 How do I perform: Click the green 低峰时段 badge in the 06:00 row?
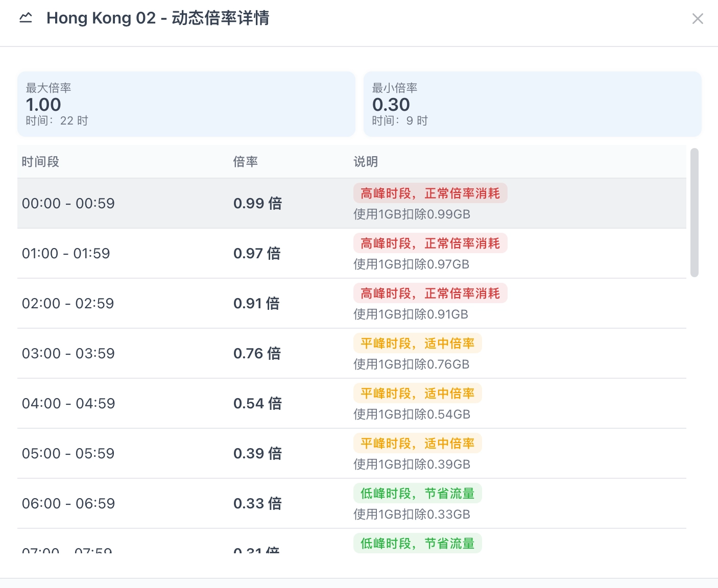click(417, 494)
